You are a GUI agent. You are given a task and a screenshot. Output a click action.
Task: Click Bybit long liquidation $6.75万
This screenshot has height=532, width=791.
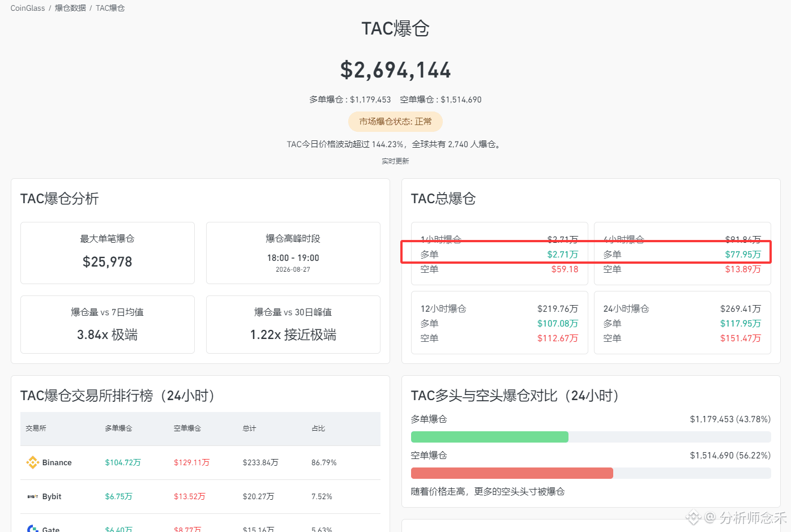pos(118,496)
